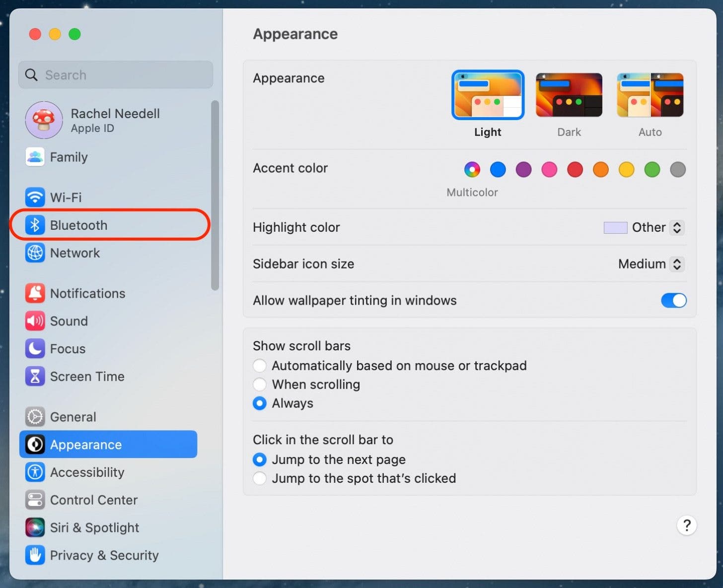The height and width of the screenshot is (588, 723).
Task: Click the Sound speaker icon
Action: click(x=35, y=321)
